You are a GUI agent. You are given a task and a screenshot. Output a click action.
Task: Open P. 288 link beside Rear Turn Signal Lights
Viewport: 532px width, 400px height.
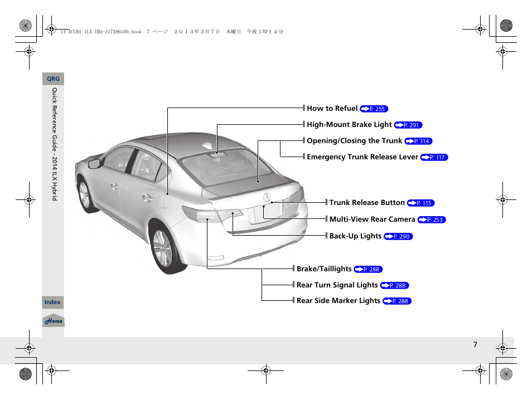(x=395, y=285)
